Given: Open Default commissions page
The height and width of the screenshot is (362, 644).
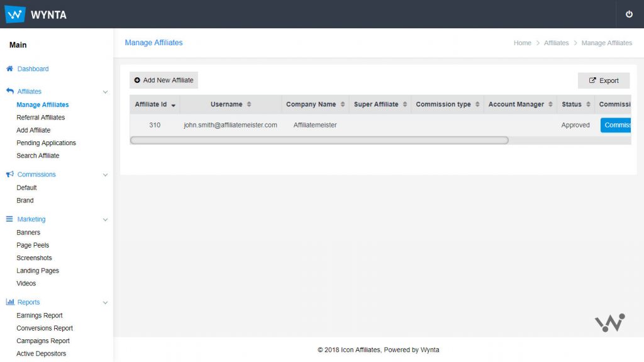Looking at the screenshot, I should point(26,187).
